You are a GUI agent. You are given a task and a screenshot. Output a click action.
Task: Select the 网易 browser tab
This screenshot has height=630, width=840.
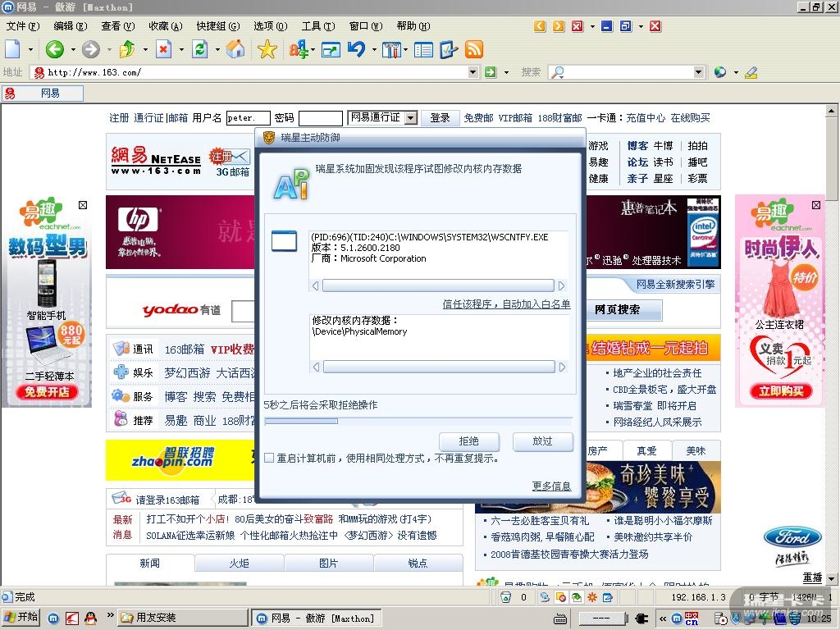[x=43, y=94]
